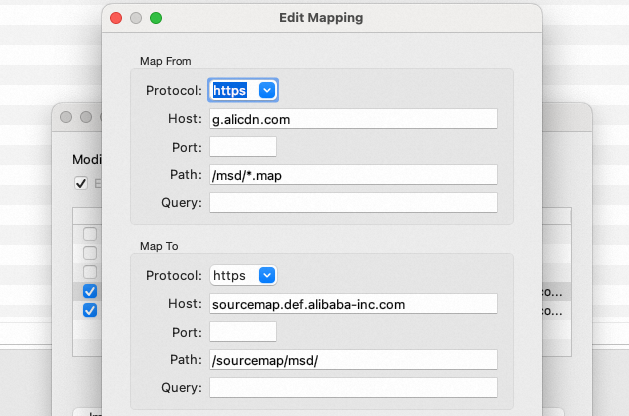Close the background window behind Edit Mapping
This screenshot has height=416, width=629.
pos(66,117)
